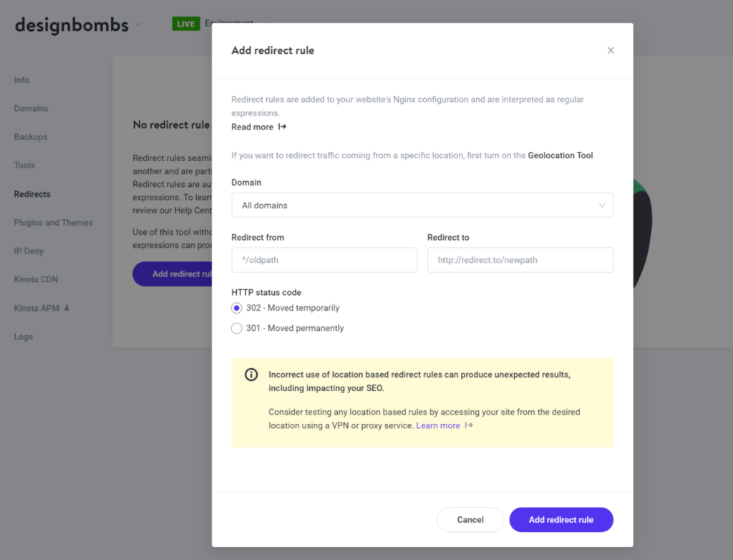Go to Backups in the sidebar

(x=31, y=137)
